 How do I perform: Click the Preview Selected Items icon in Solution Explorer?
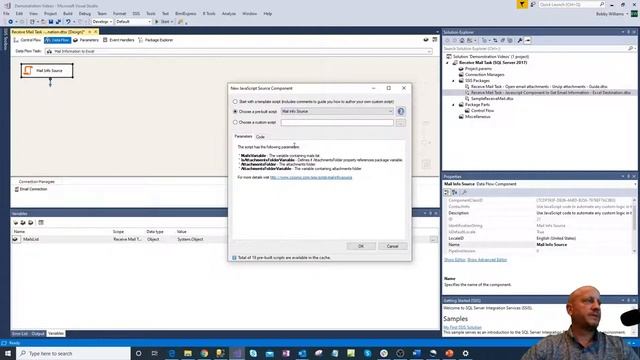[528, 40]
